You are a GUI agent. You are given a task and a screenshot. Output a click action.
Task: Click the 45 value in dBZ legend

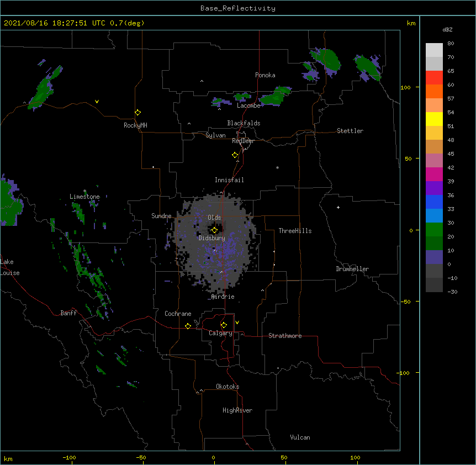[x=451, y=154]
